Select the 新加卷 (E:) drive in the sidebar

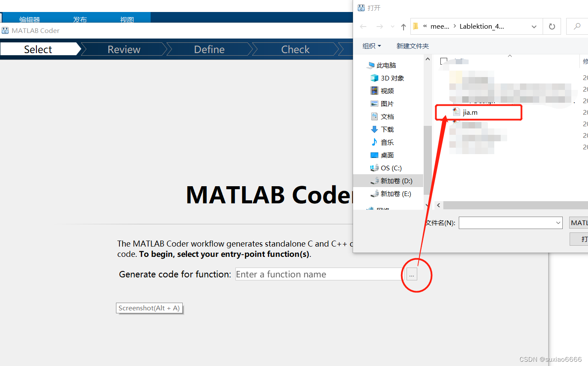[x=391, y=193]
